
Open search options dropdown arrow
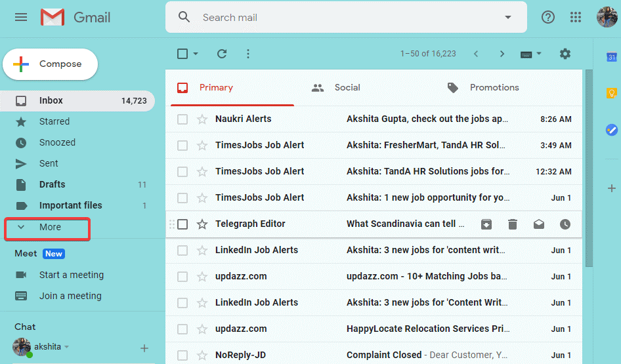tap(507, 17)
